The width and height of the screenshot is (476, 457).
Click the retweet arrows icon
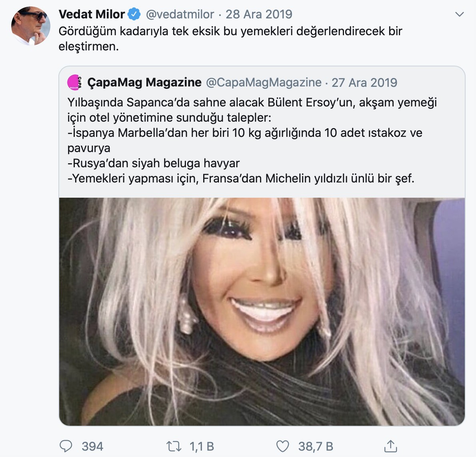point(174,446)
